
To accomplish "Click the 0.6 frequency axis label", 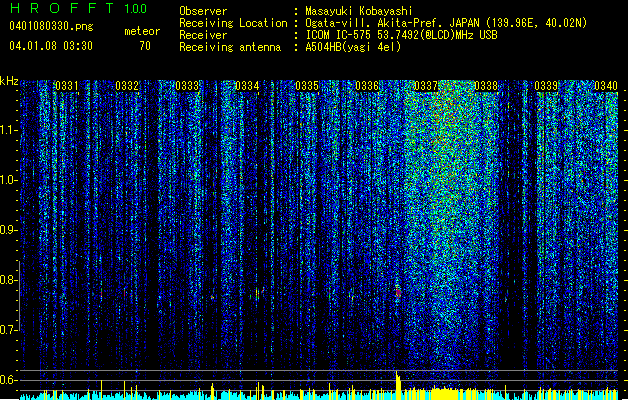I will 8,380.
